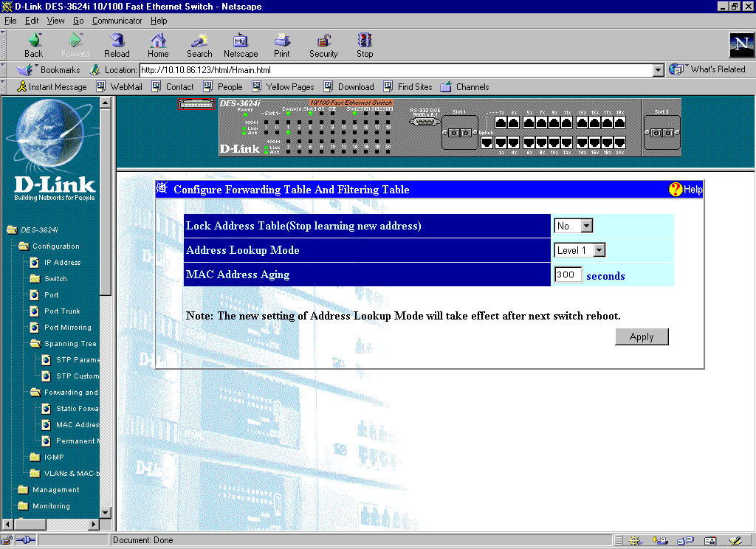The width and height of the screenshot is (756, 549).
Task: Collapse the Spanning Tree folder
Action: coord(35,344)
